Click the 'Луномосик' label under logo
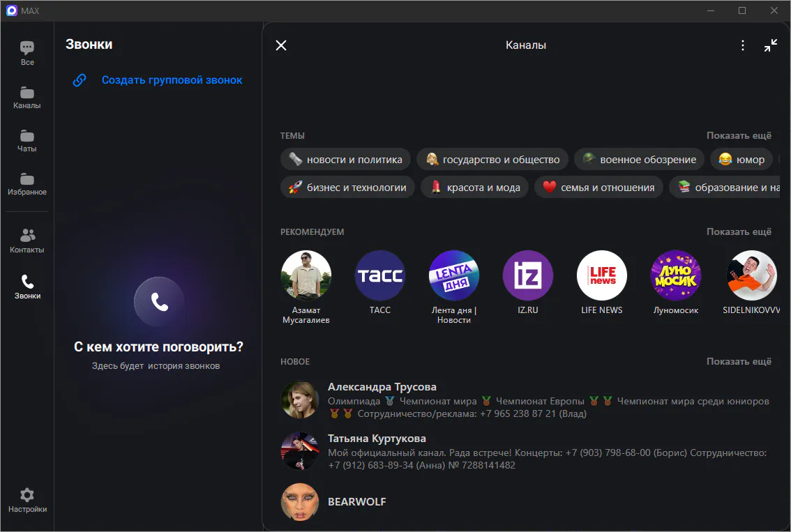Viewport: 791px width, 532px height. 676,310
